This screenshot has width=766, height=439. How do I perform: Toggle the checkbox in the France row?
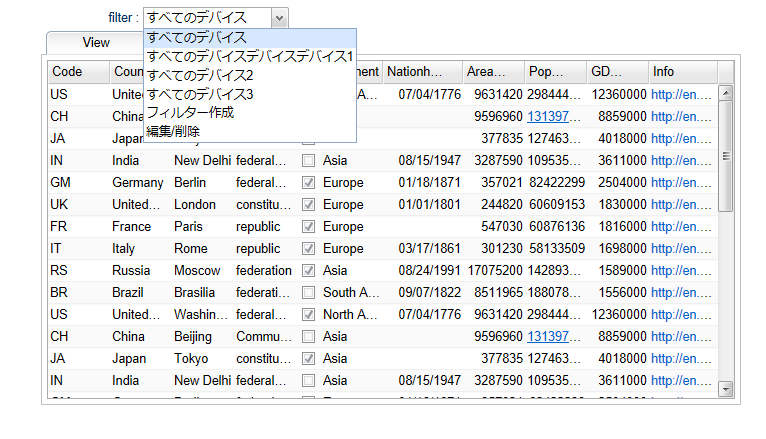click(x=309, y=226)
